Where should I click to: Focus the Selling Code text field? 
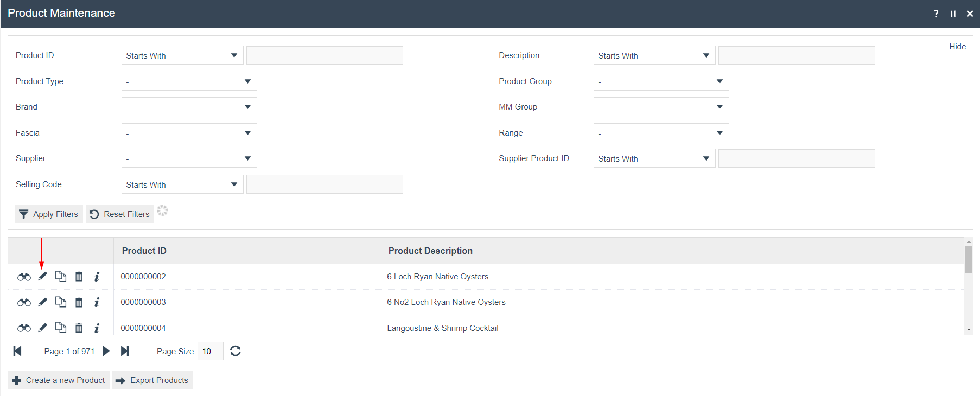coord(324,184)
